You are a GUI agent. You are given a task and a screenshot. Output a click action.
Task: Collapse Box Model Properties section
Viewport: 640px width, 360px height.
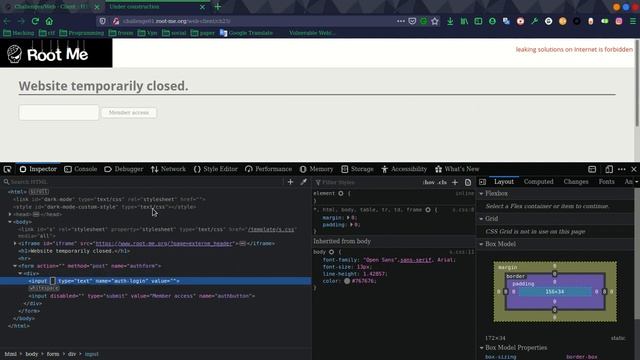click(481, 348)
